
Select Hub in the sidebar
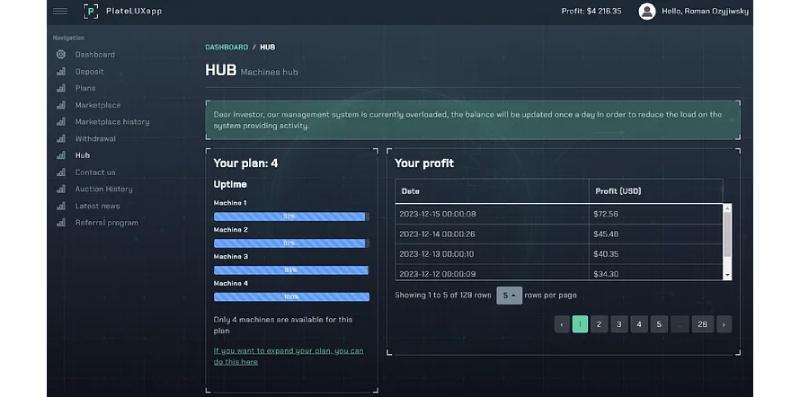point(82,155)
